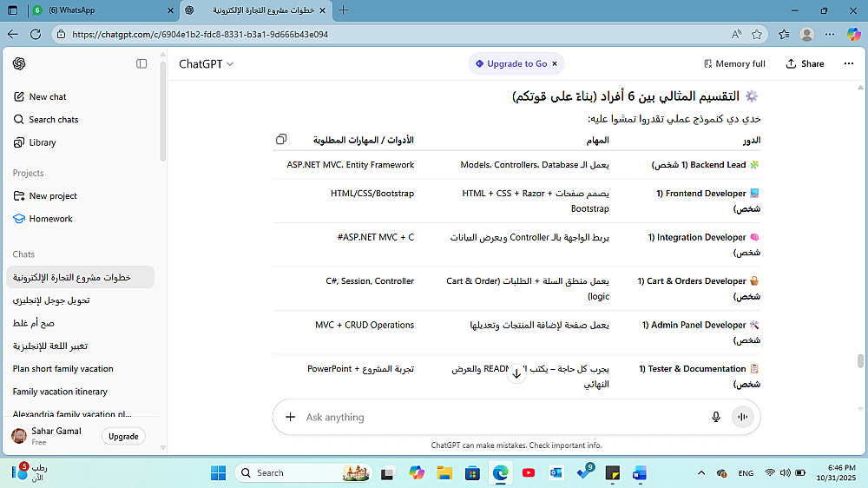868x488 pixels.
Task: Click the address bar URL
Action: point(200,35)
